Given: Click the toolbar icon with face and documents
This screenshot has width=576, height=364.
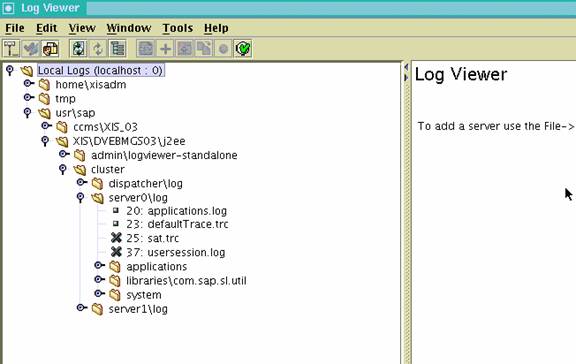Looking at the screenshot, I should pyautogui.click(x=50, y=48).
